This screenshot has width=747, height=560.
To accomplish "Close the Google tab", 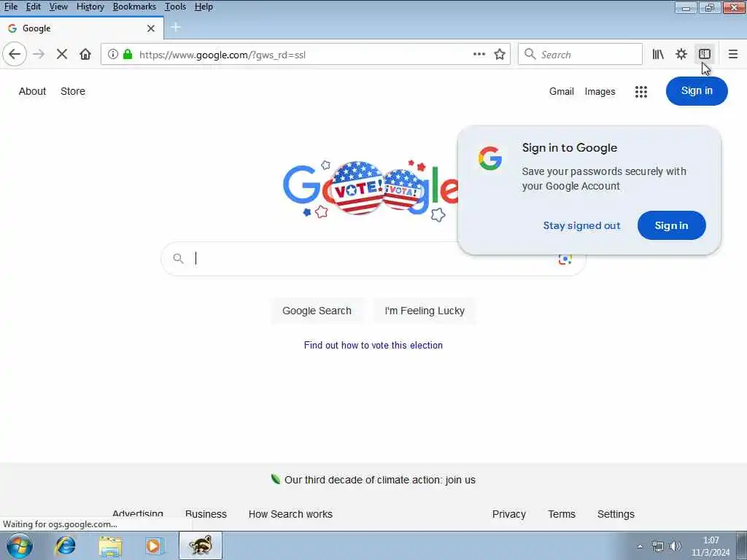I will 150,28.
